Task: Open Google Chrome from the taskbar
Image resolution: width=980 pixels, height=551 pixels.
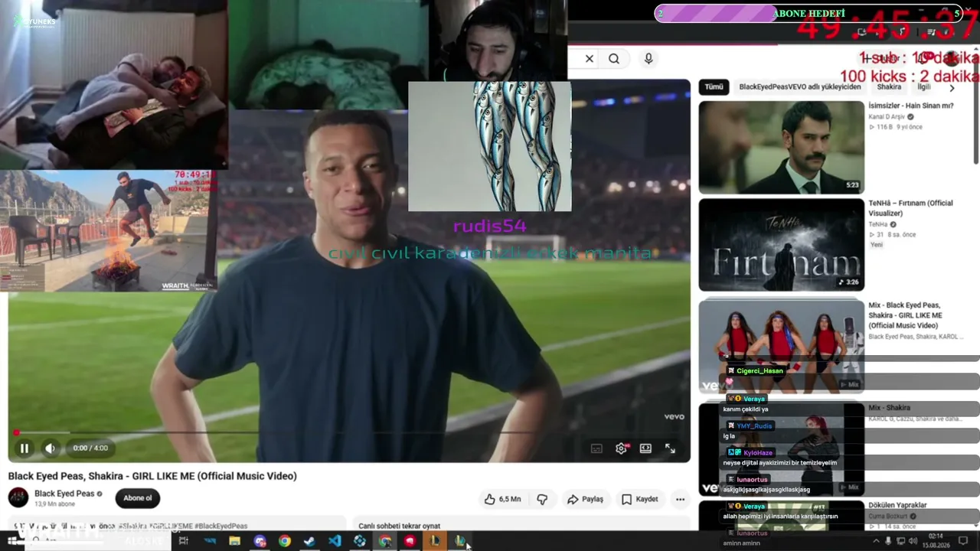Action: point(285,541)
